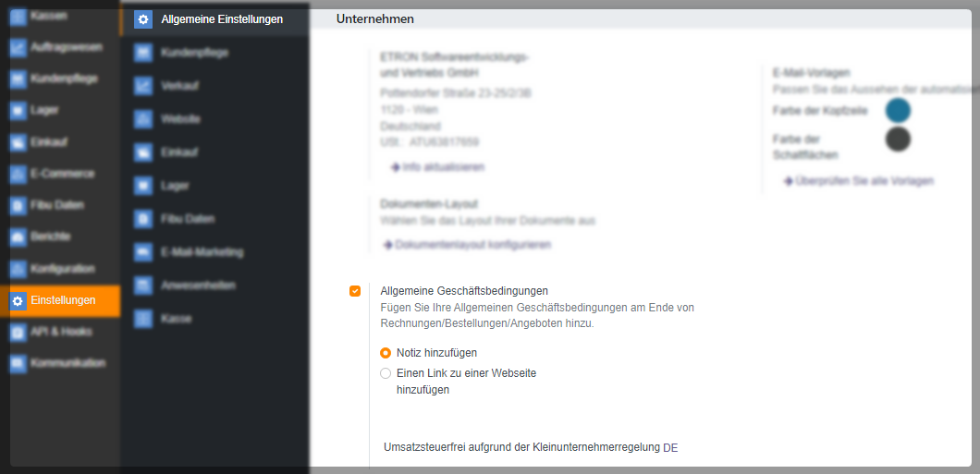Click the Berichte icon
This screenshot has height=474, width=980.
coord(18,237)
